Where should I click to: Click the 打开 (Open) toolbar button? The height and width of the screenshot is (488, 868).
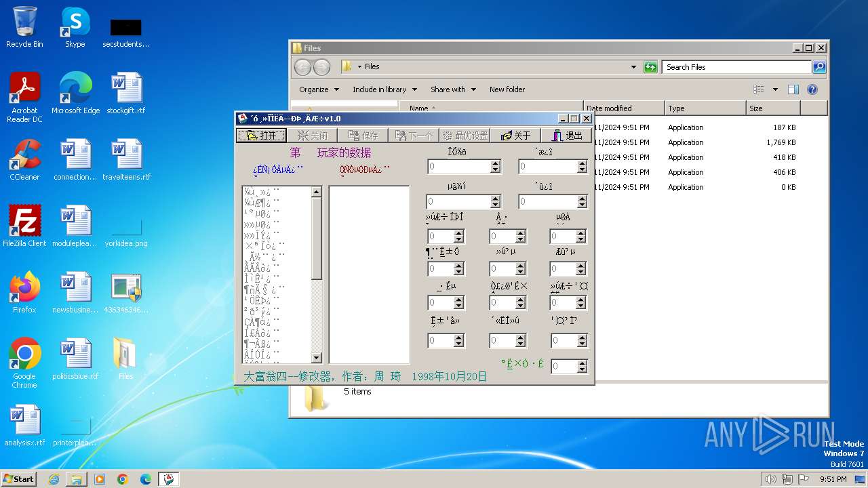[x=262, y=136]
